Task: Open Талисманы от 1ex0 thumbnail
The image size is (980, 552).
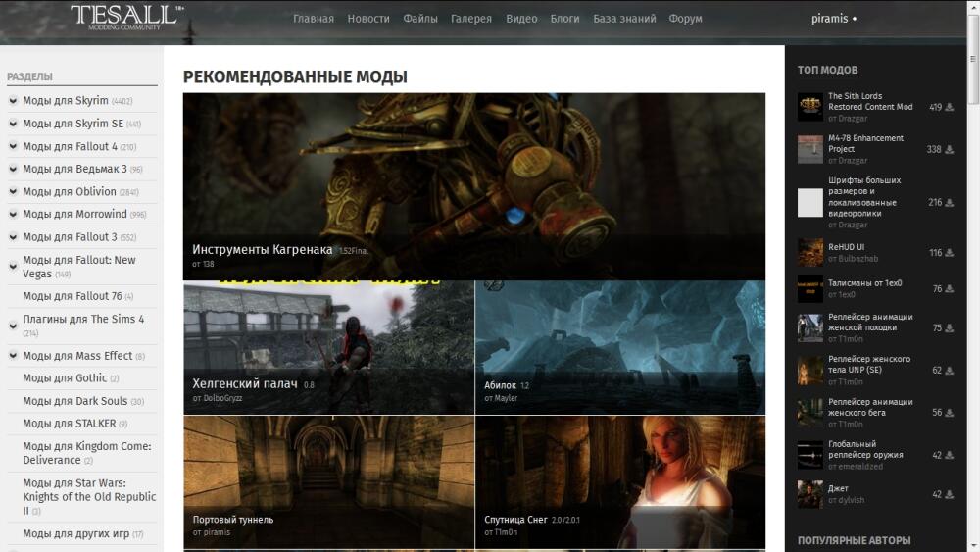Action: pos(810,289)
